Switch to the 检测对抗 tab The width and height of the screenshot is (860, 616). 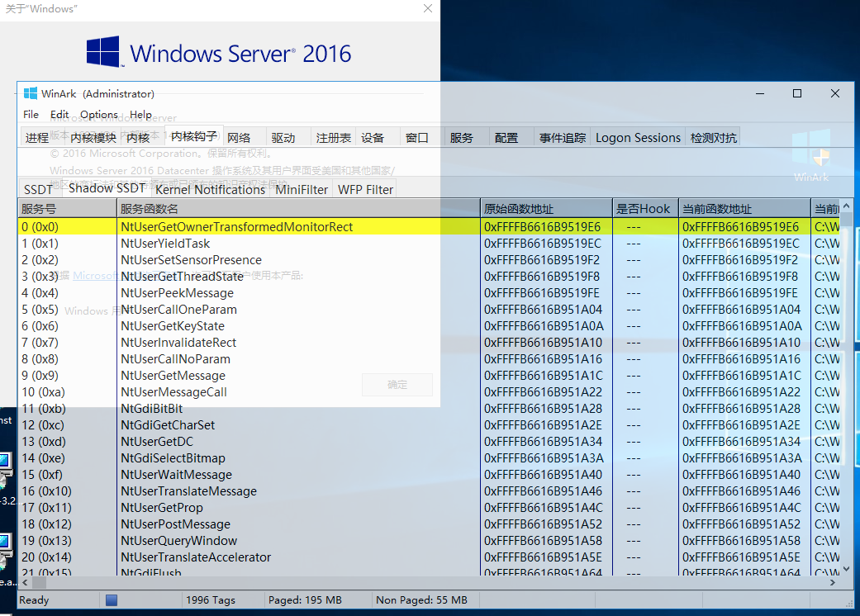tap(713, 138)
